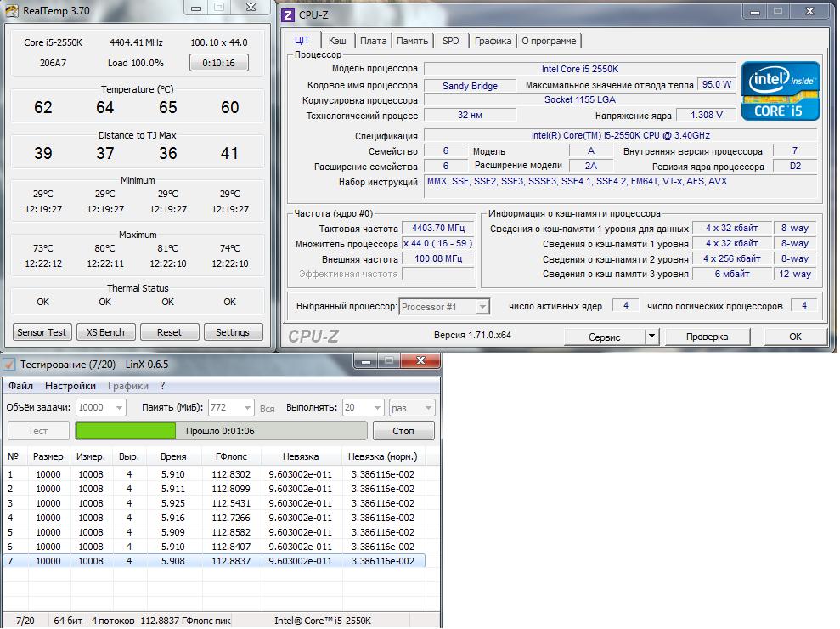Click the RealTemp title bar app icon

tap(11, 10)
